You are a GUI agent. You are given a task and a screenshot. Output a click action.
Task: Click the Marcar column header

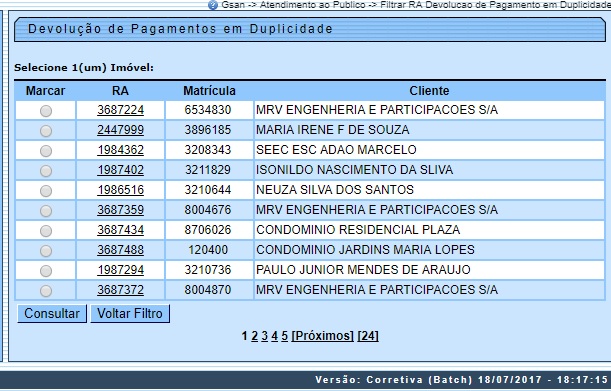[x=45, y=91]
